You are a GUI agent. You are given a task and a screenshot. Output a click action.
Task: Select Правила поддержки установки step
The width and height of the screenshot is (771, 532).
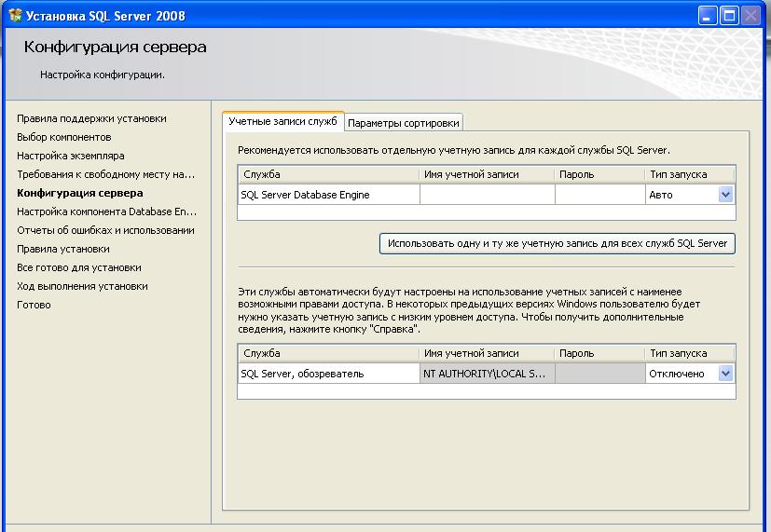[x=91, y=118]
